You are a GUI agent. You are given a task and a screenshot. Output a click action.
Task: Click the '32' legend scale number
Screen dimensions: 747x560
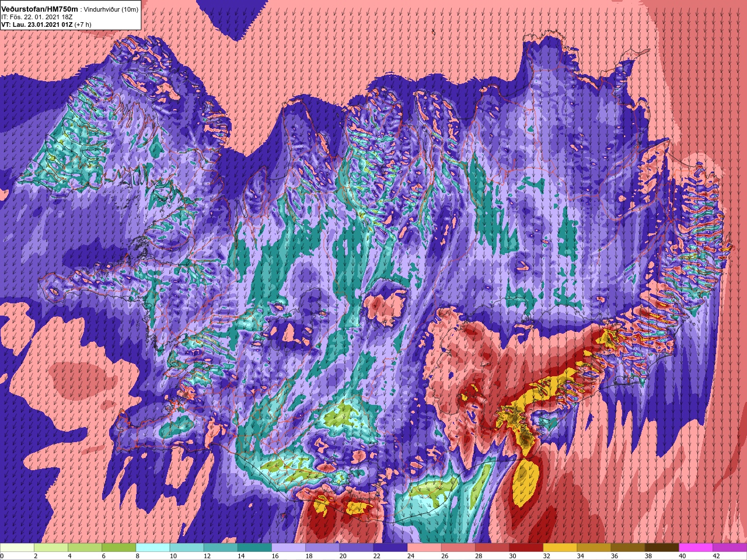click(x=547, y=556)
